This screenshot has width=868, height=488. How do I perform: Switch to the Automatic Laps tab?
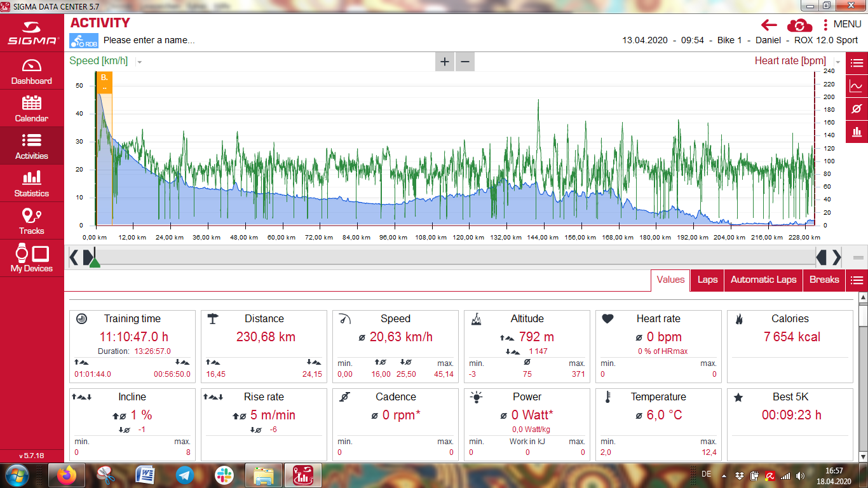(763, 280)
